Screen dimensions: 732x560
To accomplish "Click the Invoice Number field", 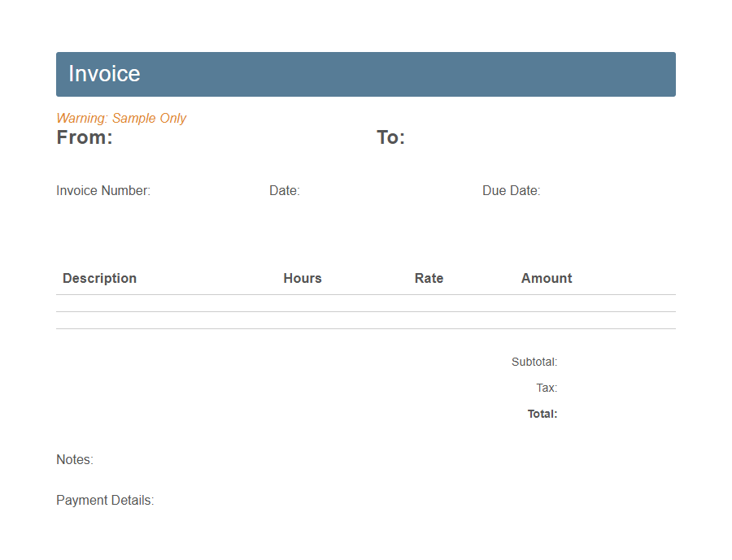I will click(102, 190).
